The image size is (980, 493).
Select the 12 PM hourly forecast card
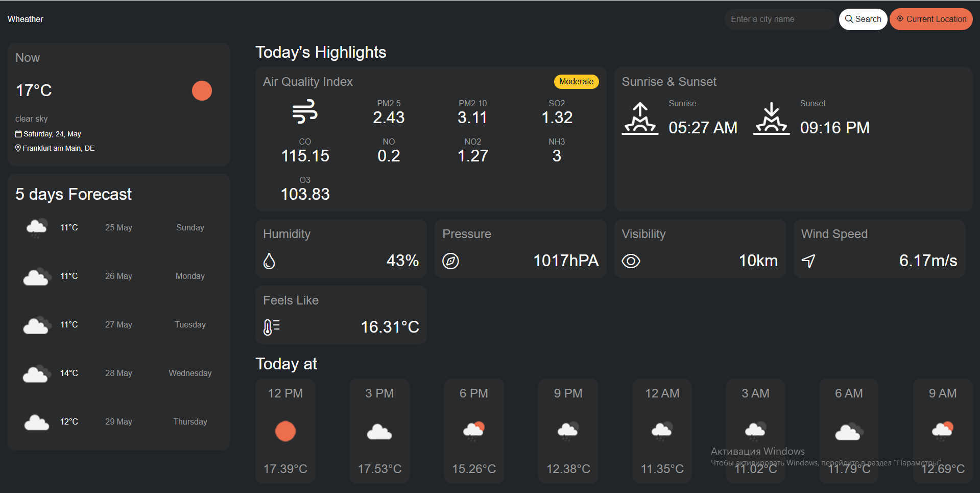[285, 431]
